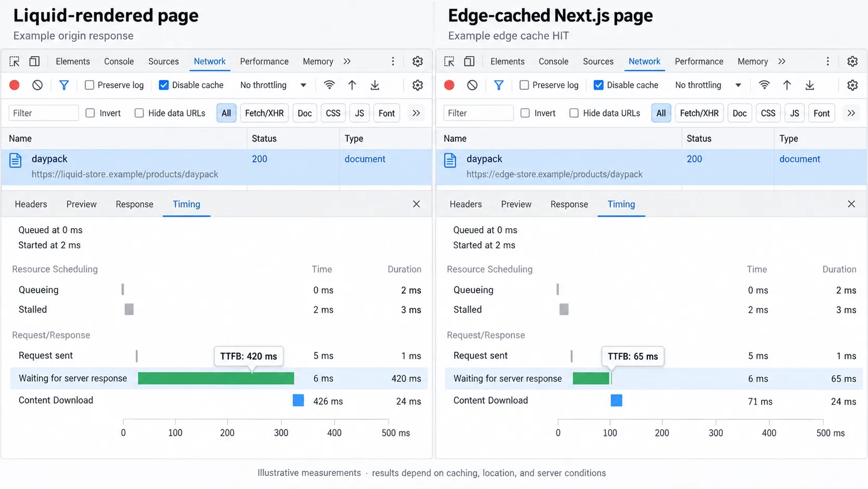Clear network log in Liquid-rendered panel
This screenshot has height=489, width=868.
click(x=37, y=85)
